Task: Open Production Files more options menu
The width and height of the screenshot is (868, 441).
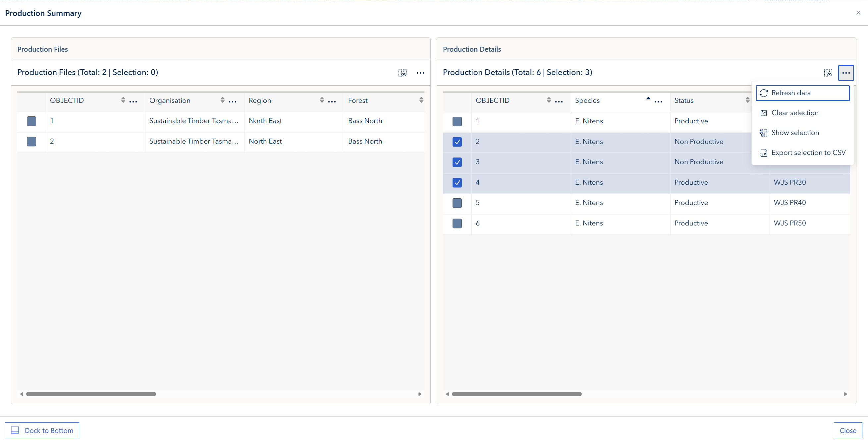Action: (420, 73)
